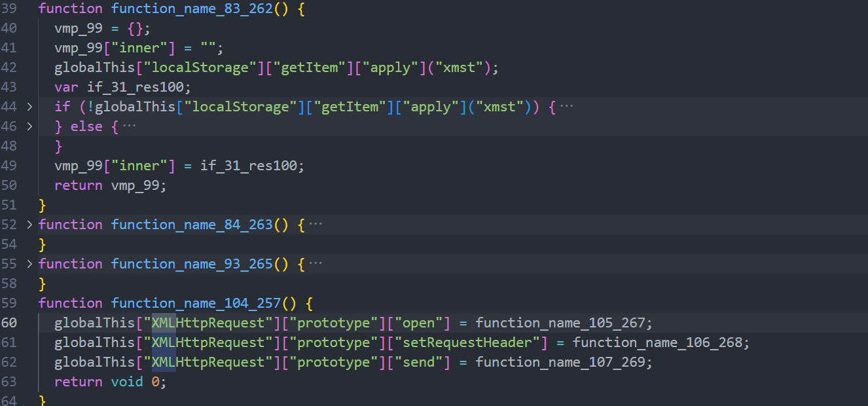
Task: Click the function_name_107_269 reference
Action: pyautogui.click(x=564, y=362)
